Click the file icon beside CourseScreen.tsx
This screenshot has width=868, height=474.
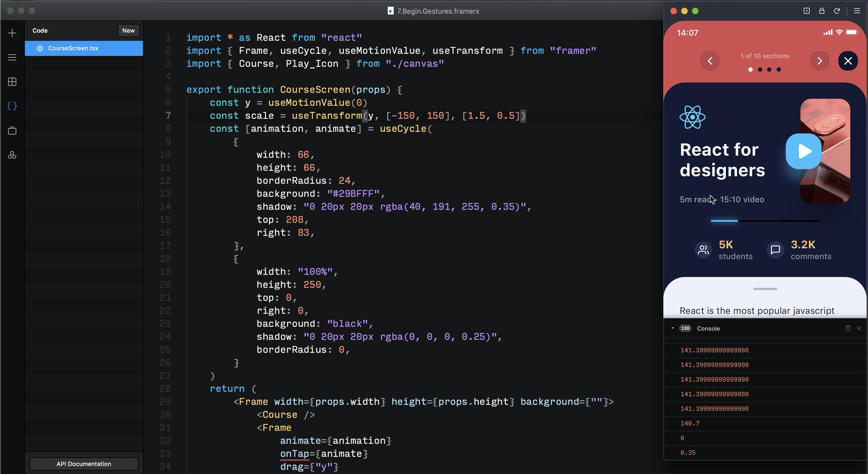click(x=40, y=48)
